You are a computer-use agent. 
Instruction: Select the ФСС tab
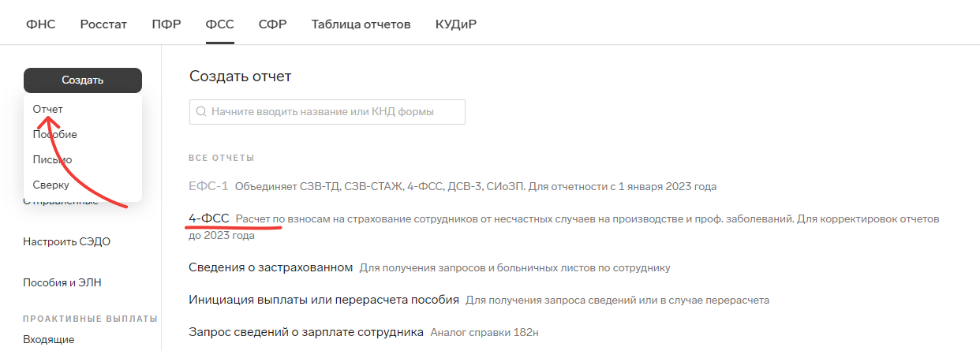click(219, 24)
